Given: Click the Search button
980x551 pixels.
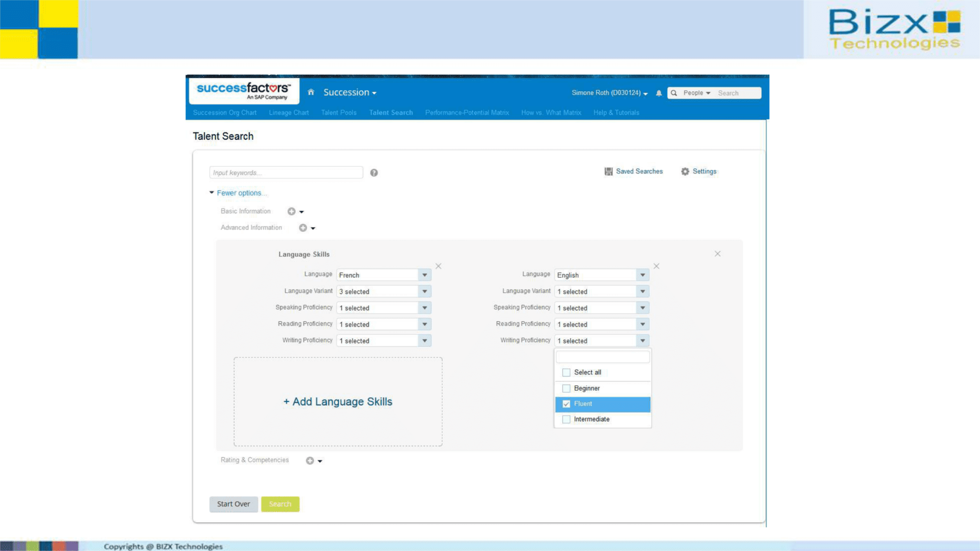Looking at the screenshot, I should coord(280,504).
